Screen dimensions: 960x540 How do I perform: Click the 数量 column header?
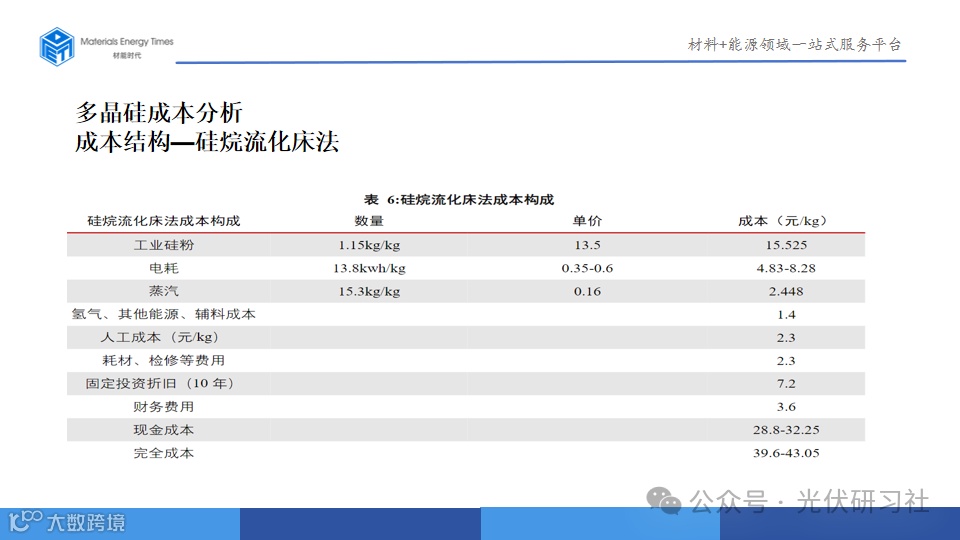tap(369, 220)
